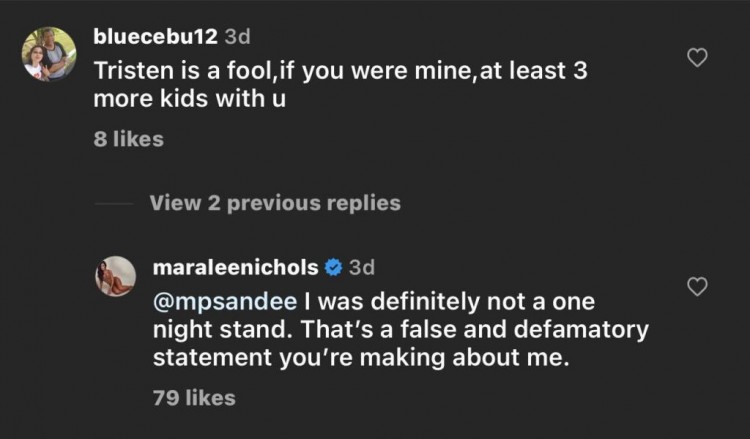This screenshot has width=750, height=439.
Task: Click the word 'Tristen' in the first comment
Action: 129,73
